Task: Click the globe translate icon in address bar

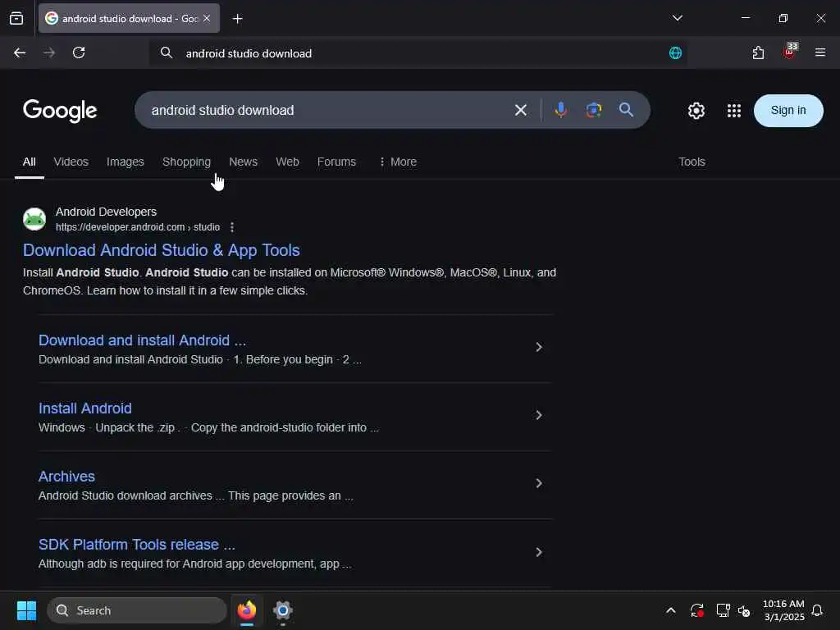Action: pos(675,52)
